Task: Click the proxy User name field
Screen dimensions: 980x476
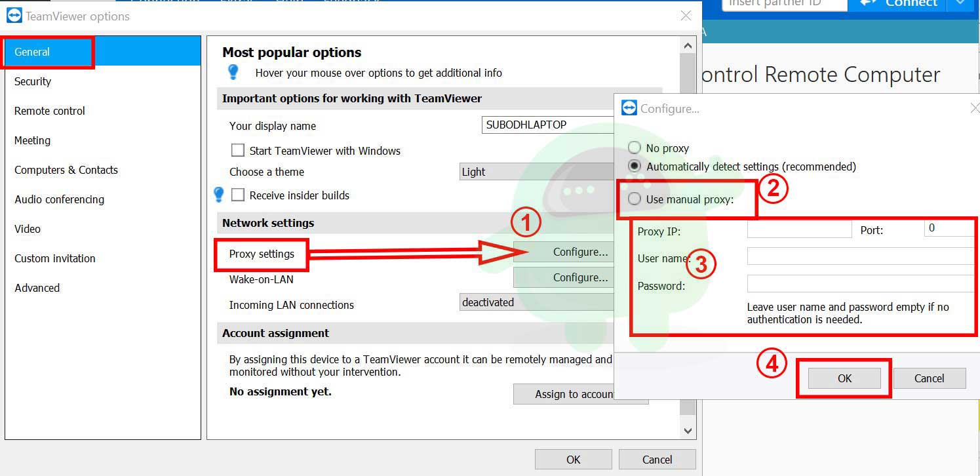Action: coord(861,256)
